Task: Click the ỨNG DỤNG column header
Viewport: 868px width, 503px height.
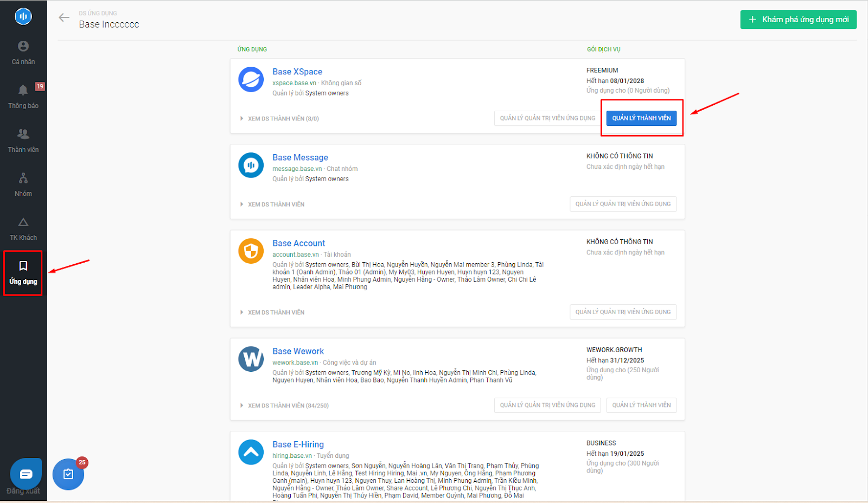Action: [x=252, y=49]
